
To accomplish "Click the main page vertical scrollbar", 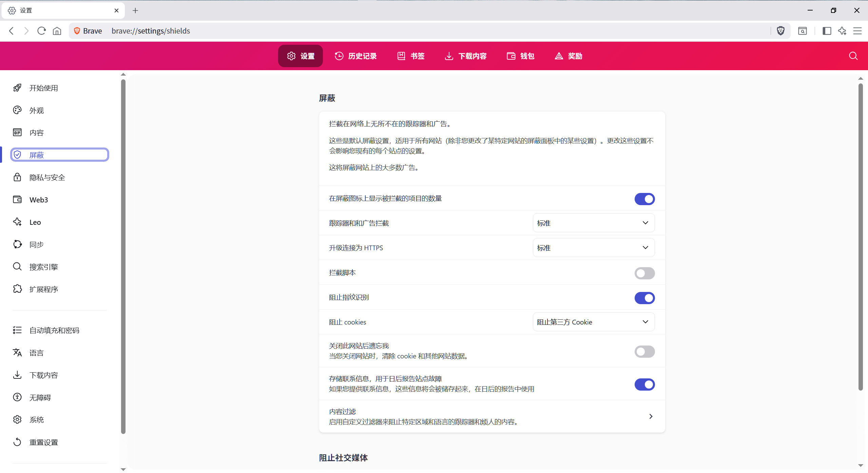I will point(860,237).
